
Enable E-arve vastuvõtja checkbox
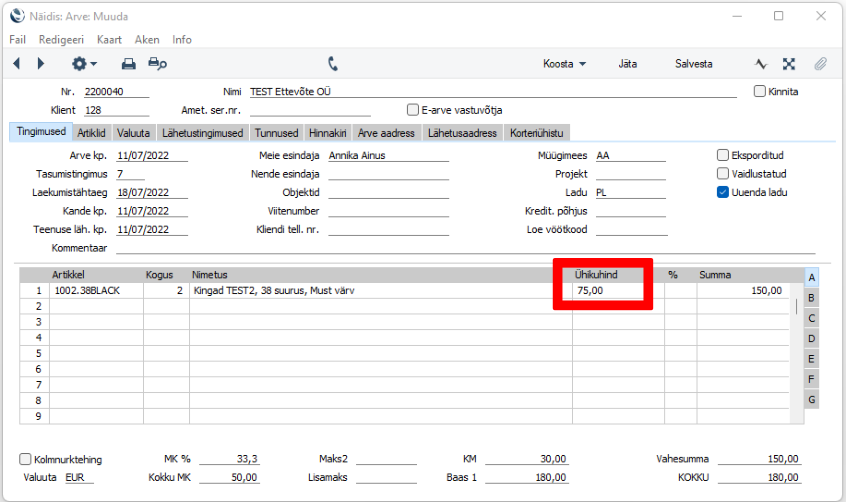click(x=413, y=110)
